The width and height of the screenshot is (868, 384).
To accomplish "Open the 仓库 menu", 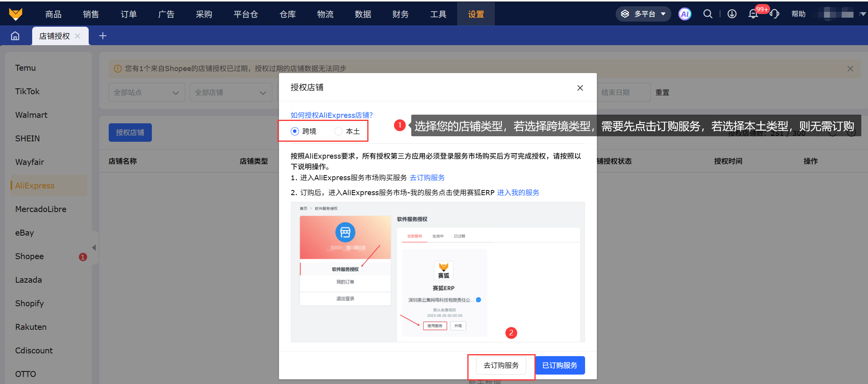I will [288, 14].
